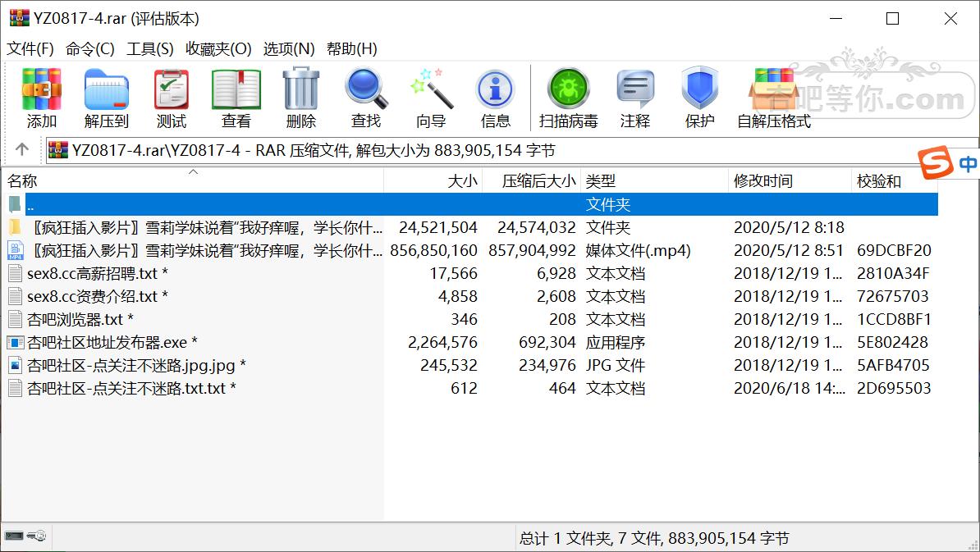This screenshot has height=552, width=980.
Task: Click the 杏吧社区地址发布器.exe application icon
Action: tap(16, 342)
